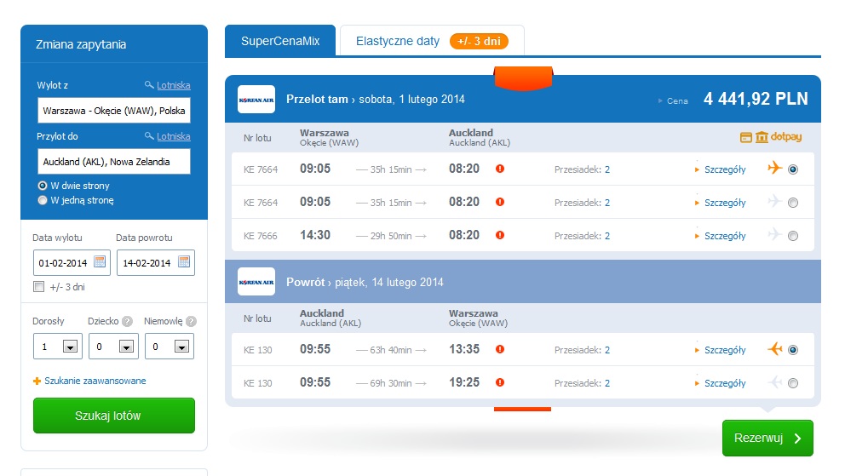Click the 69h 30min duration

[x=391, y=383]
